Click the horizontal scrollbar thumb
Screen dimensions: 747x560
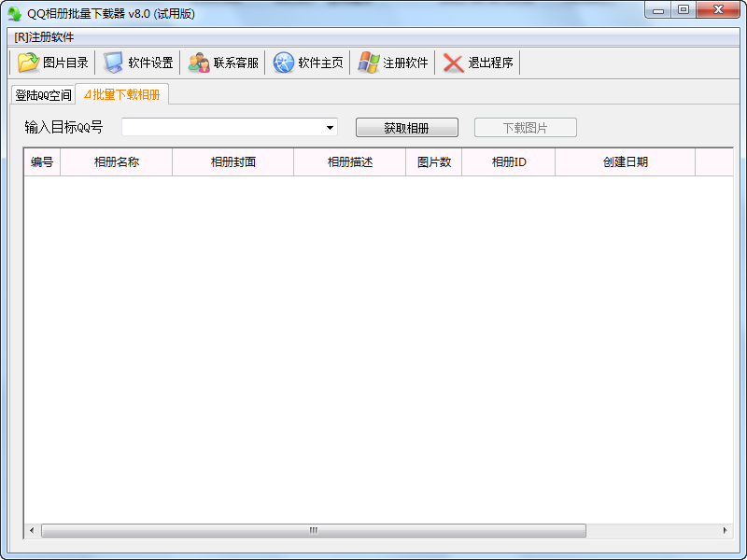tap(314, 530)
